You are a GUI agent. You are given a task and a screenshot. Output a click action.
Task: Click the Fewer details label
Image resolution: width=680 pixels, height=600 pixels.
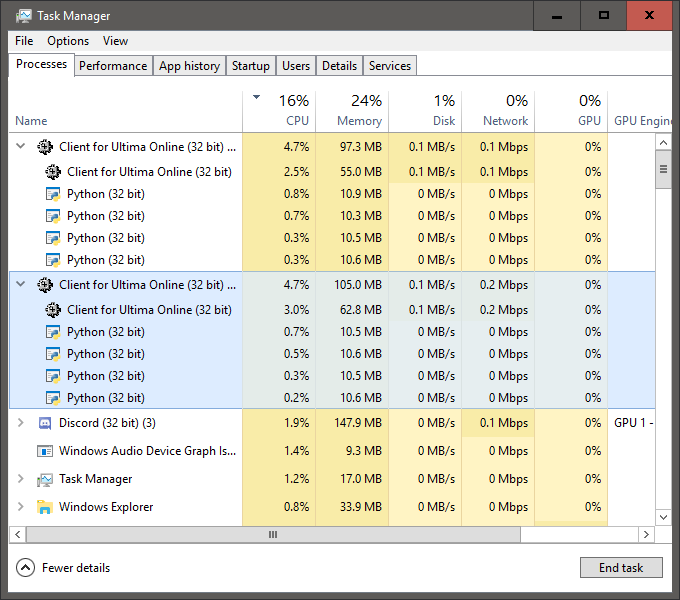pos(76,568)
